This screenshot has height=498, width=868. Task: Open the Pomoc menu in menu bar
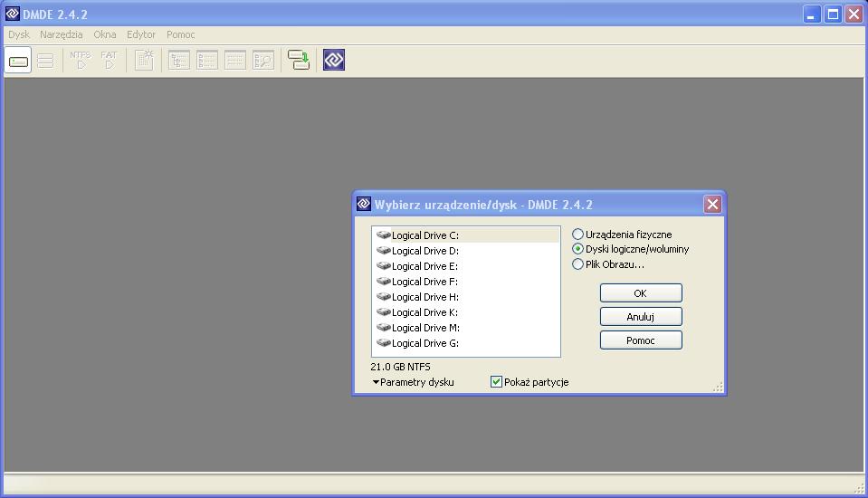click(x=180, y=34)
